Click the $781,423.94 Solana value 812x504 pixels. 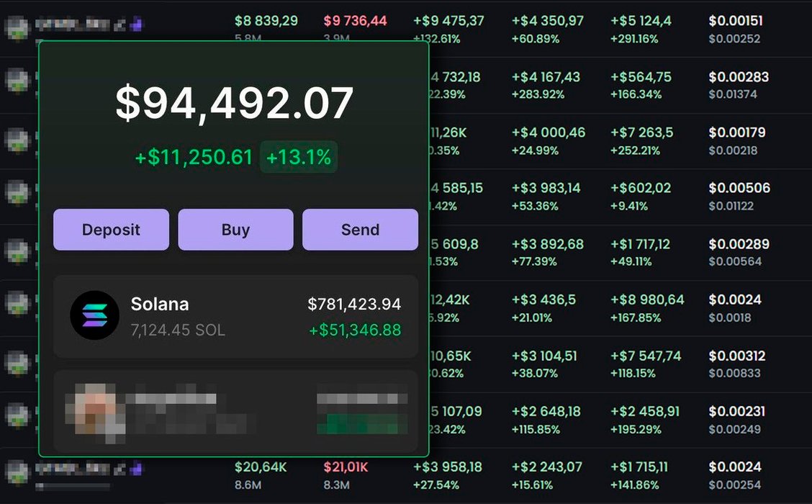(x=354, y=305)
